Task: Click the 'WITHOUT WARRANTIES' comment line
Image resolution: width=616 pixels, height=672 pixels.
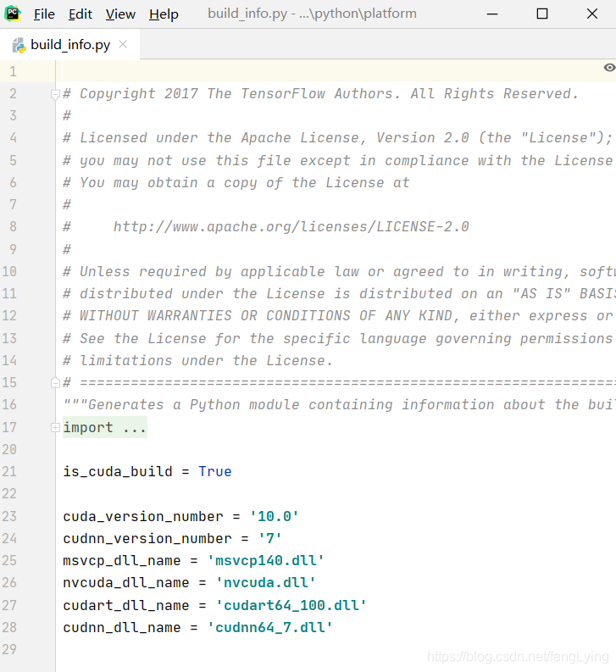Action: pyautogui.click(x=338, y=316)
